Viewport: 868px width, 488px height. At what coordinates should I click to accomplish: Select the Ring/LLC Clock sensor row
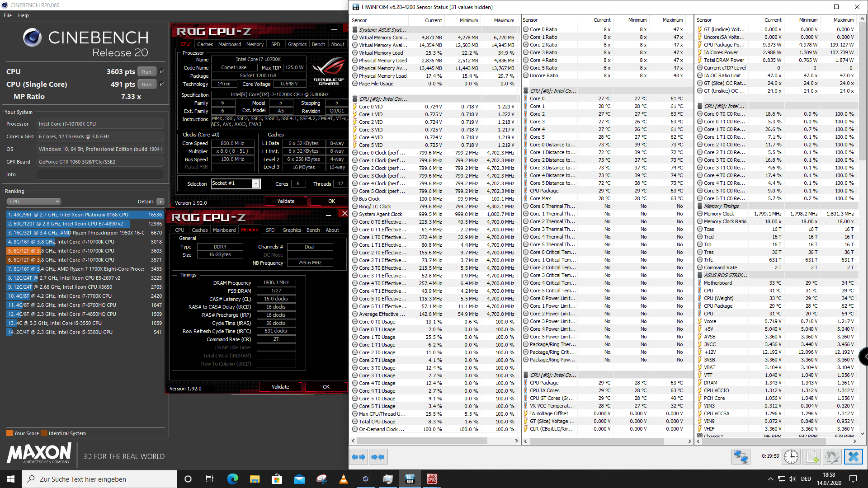click(x=434, y=206)
